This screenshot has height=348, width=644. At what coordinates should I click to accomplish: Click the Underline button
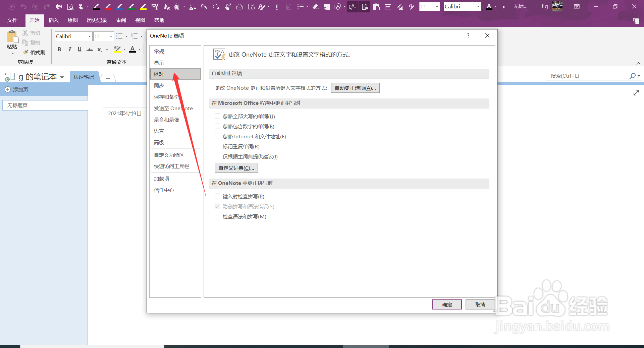(x=79, y=50)
